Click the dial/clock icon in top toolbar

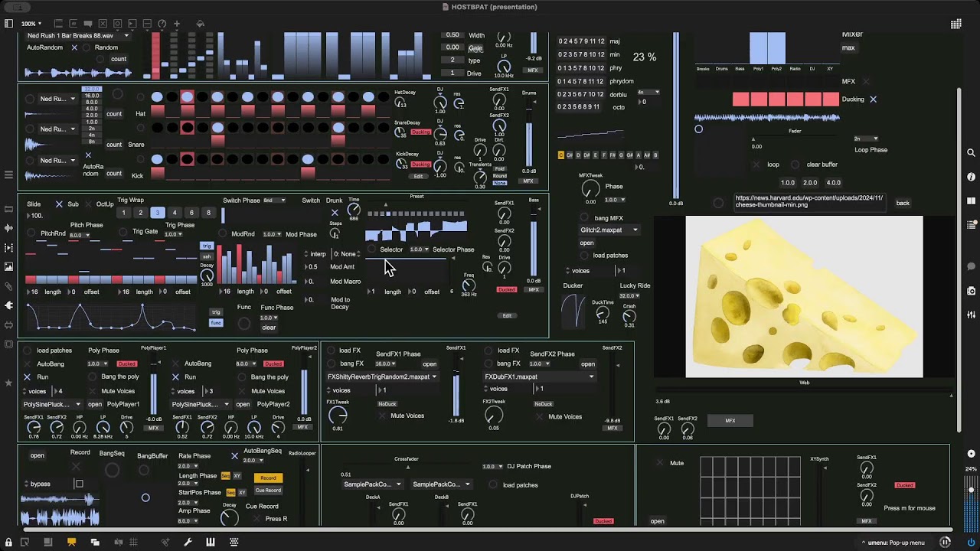[x=162, y=24]
